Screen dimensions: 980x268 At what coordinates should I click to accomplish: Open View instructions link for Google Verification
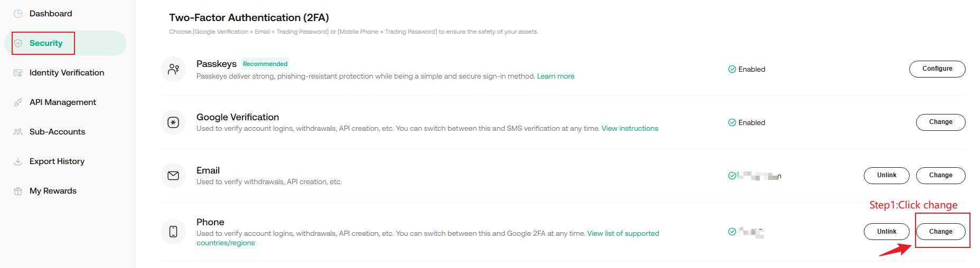pyautogui.click(x=630, y=129)
